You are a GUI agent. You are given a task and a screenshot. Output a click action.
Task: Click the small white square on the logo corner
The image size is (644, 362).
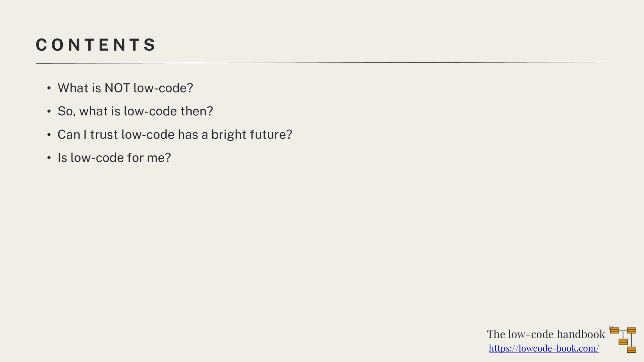pos(610,327)
